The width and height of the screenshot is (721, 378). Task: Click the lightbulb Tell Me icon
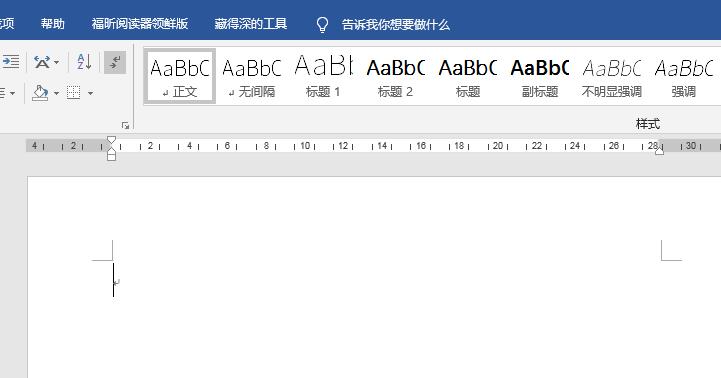pos(322,25)
